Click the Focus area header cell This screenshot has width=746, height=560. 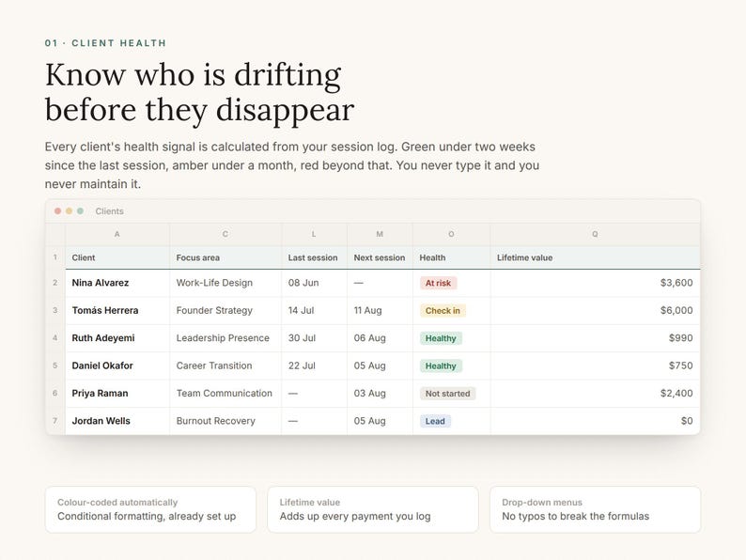tap(225, 257)
